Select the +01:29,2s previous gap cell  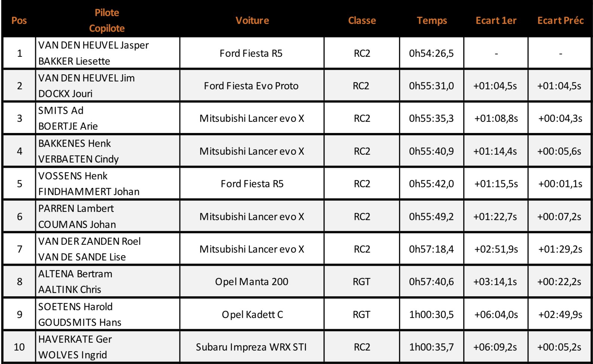(x=560, y=249)
